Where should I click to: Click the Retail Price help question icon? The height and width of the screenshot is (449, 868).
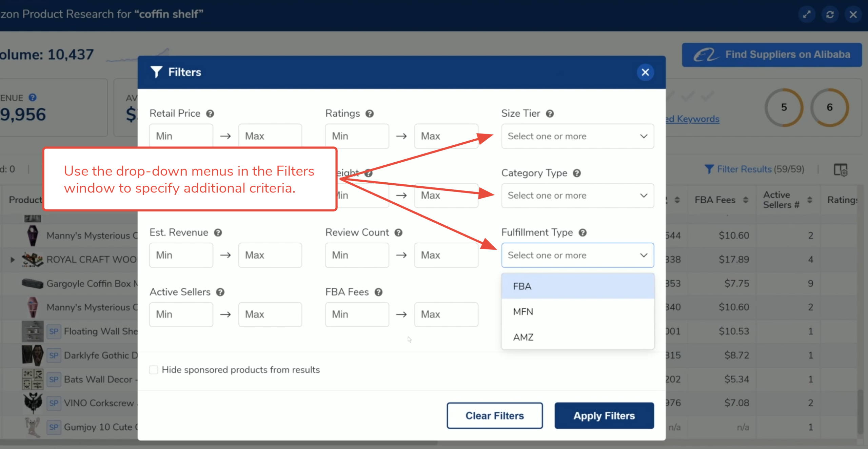coord(210,114)
